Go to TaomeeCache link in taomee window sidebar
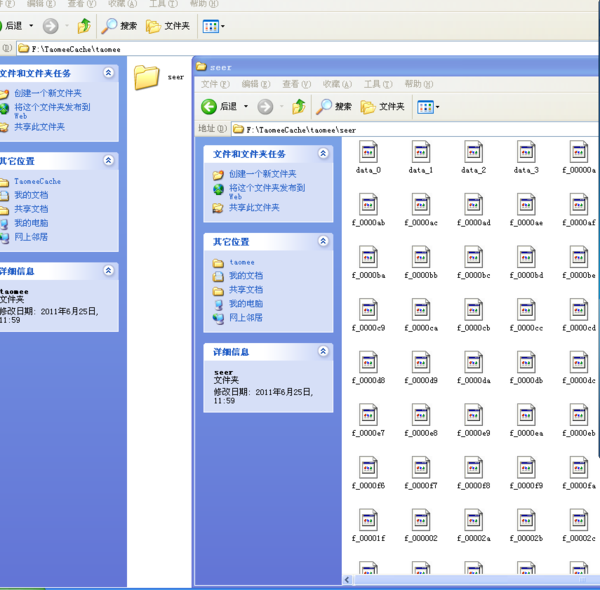This screenshot has height=590, width=600. pyautogui.click(x=38, y=181)
